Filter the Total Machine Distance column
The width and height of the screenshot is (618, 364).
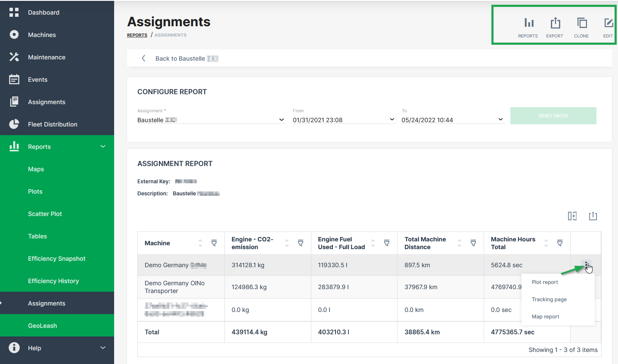473,243
